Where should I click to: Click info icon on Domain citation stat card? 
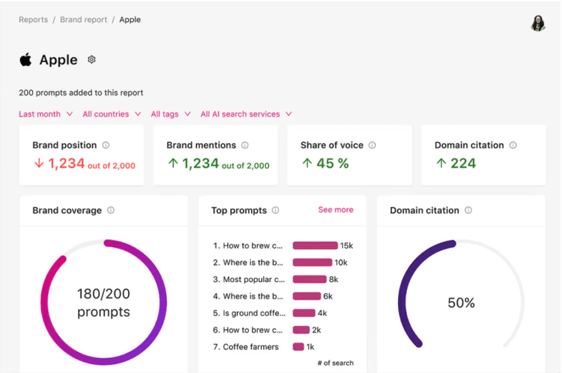[x=513, y=145]
